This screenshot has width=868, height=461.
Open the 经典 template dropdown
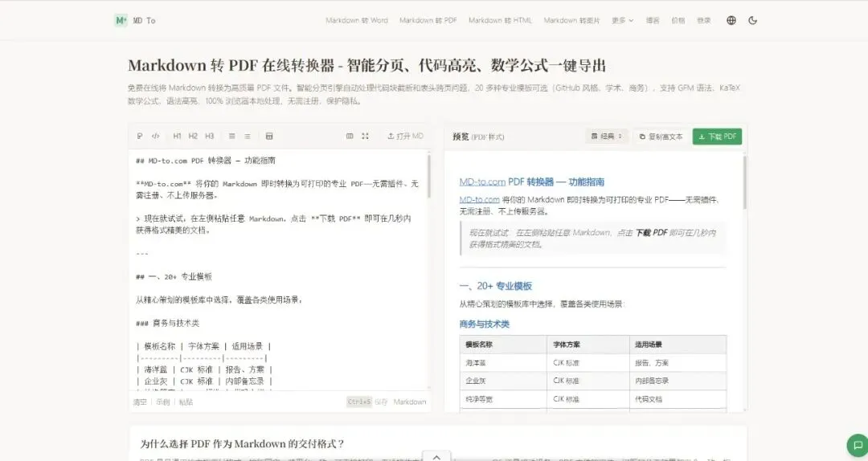tap(608, 137)
